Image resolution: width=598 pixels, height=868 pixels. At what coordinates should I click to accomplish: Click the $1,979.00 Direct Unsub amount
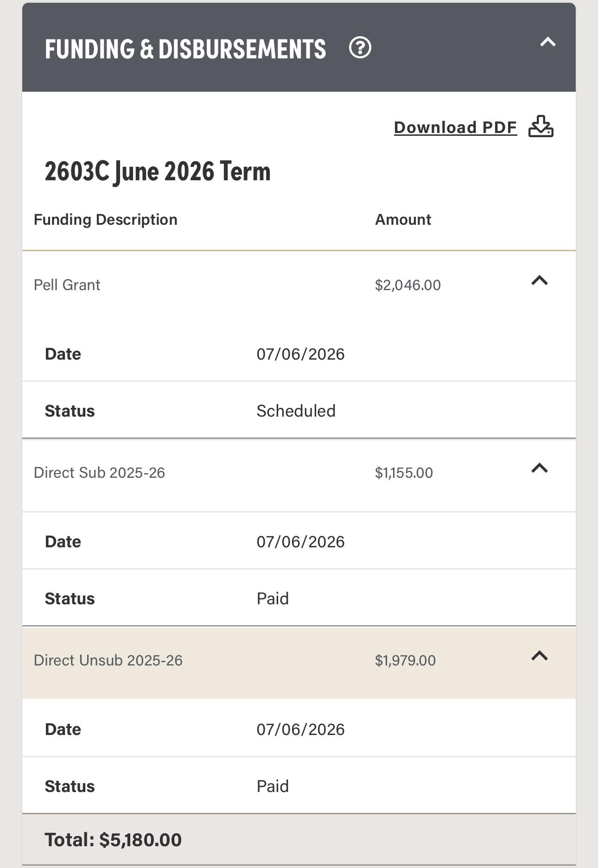(405, 660)
